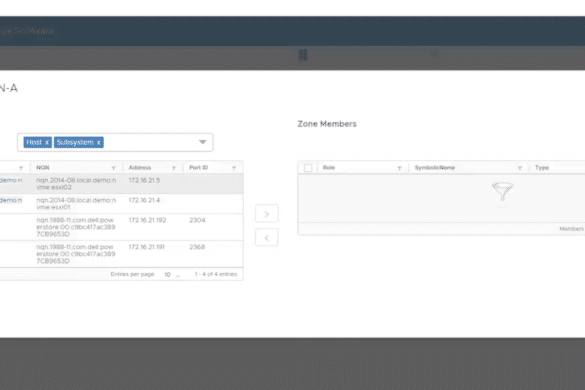585x390 pixels.
Task: Filter the Address column
Action: point(174,168)
